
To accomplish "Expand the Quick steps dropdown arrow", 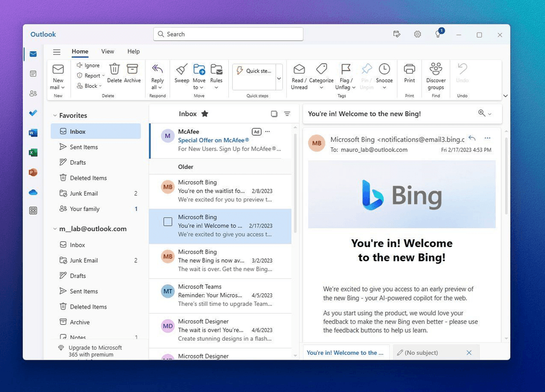I will tap(279, 78).
